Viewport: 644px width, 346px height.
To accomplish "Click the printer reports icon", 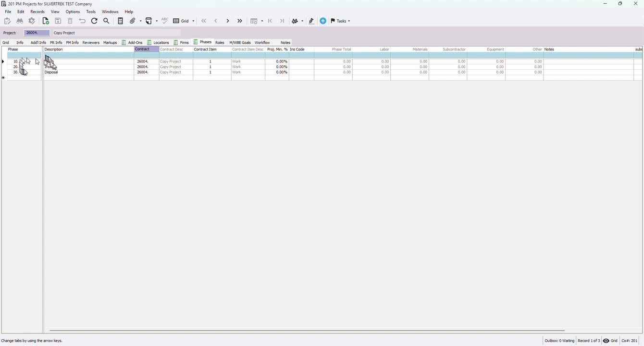I will pos(149,21).
